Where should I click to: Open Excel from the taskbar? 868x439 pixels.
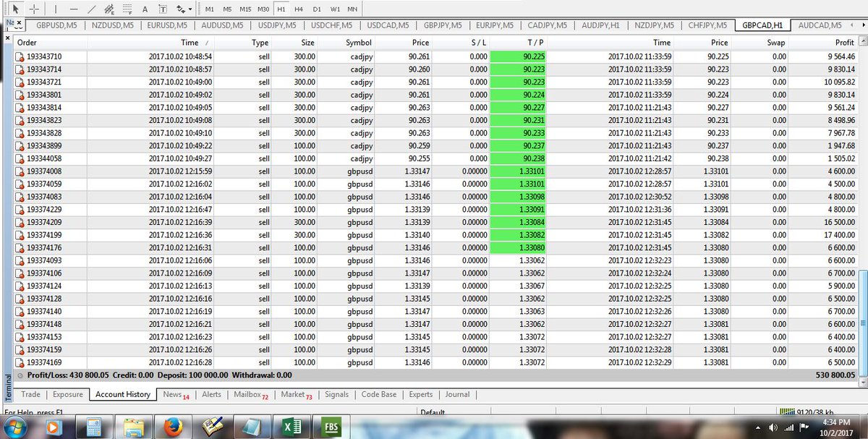[x=292, y=427]
